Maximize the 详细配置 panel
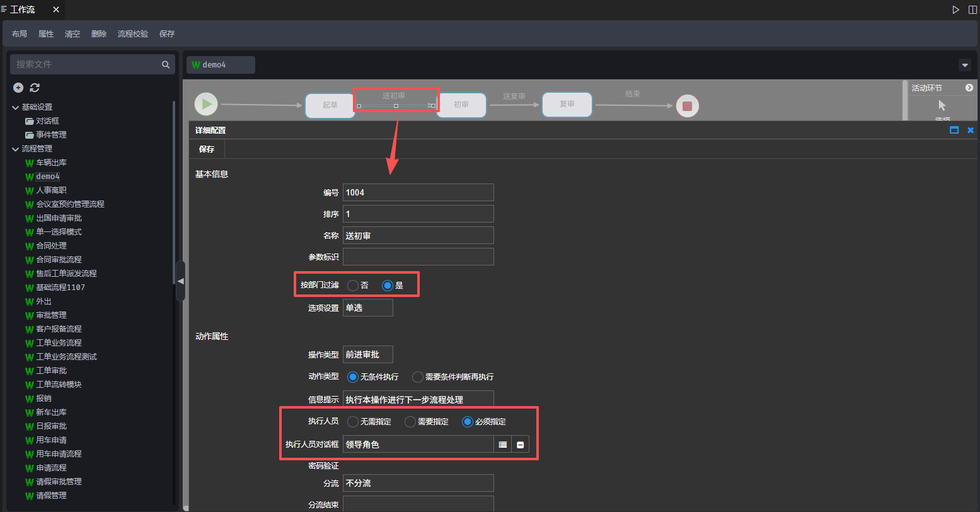Viewport: 980px width, 512px height. (954, 130)
